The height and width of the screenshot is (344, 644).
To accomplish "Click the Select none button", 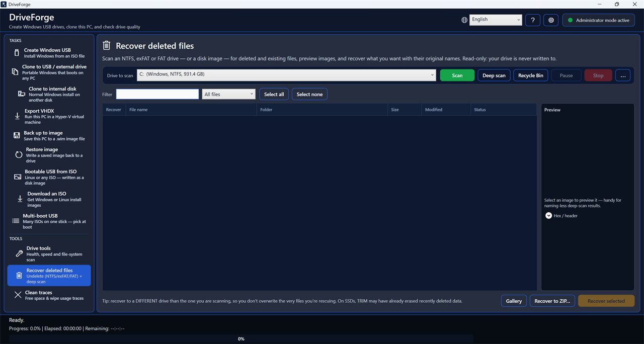I will pos(310,94).
